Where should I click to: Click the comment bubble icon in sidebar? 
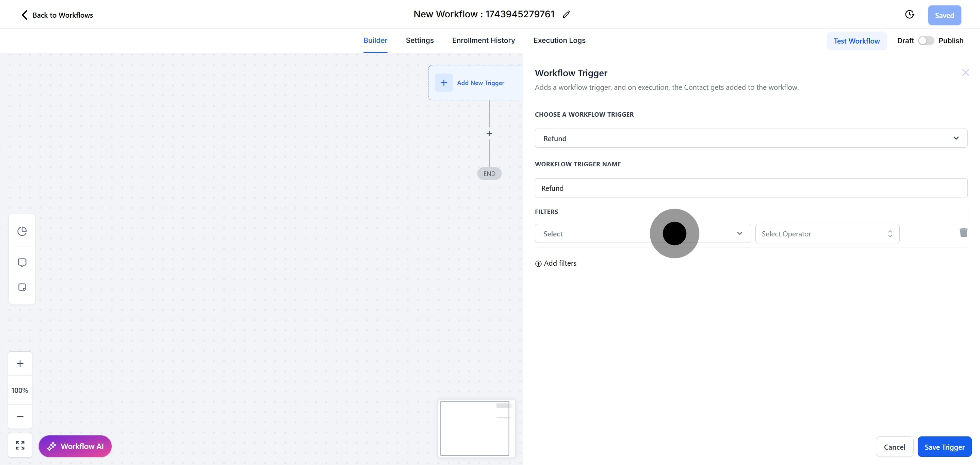click(x=22, y=263)
